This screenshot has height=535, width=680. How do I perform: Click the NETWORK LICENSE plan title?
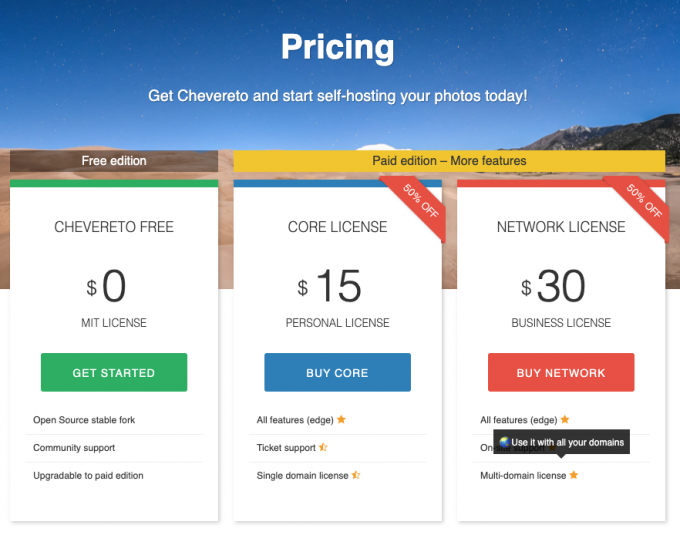[x=561, y=228]
